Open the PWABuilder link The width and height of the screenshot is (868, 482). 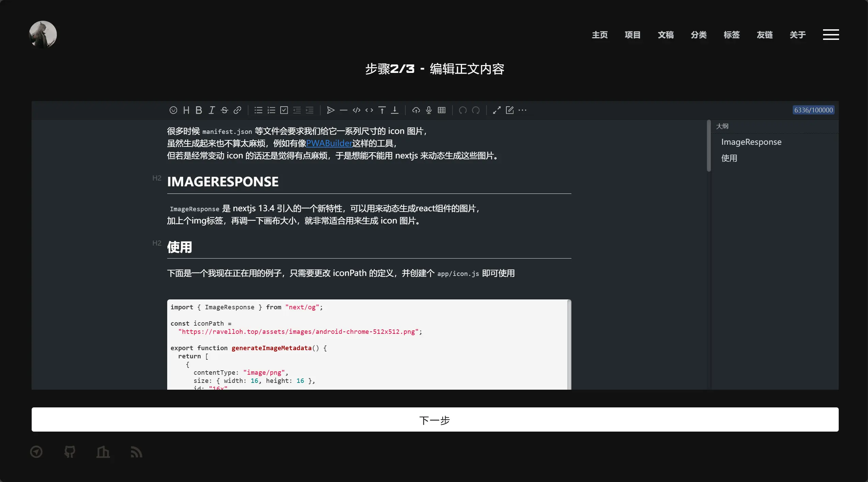(329, 143)
